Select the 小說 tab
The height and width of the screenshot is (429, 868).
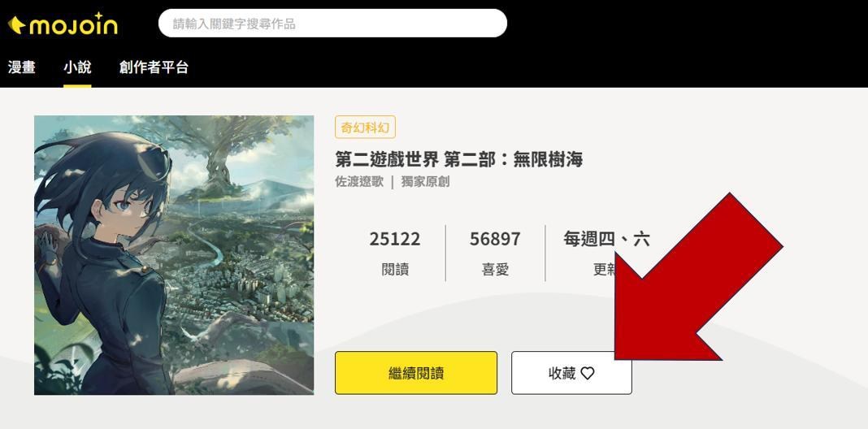(x=77, y=67)
